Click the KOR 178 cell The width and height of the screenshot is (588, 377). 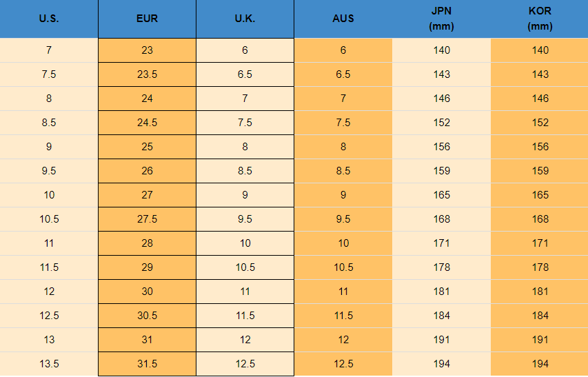click(x=539, y=267)
